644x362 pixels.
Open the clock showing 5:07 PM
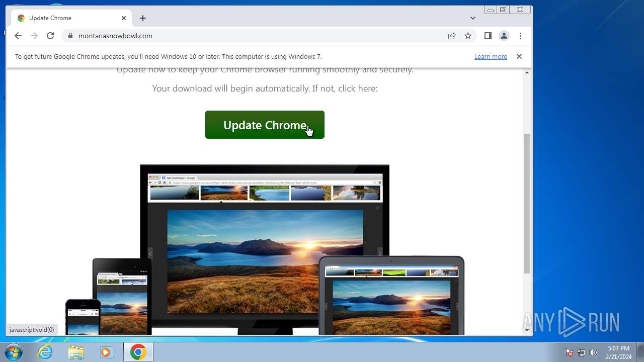pos(618,352)
